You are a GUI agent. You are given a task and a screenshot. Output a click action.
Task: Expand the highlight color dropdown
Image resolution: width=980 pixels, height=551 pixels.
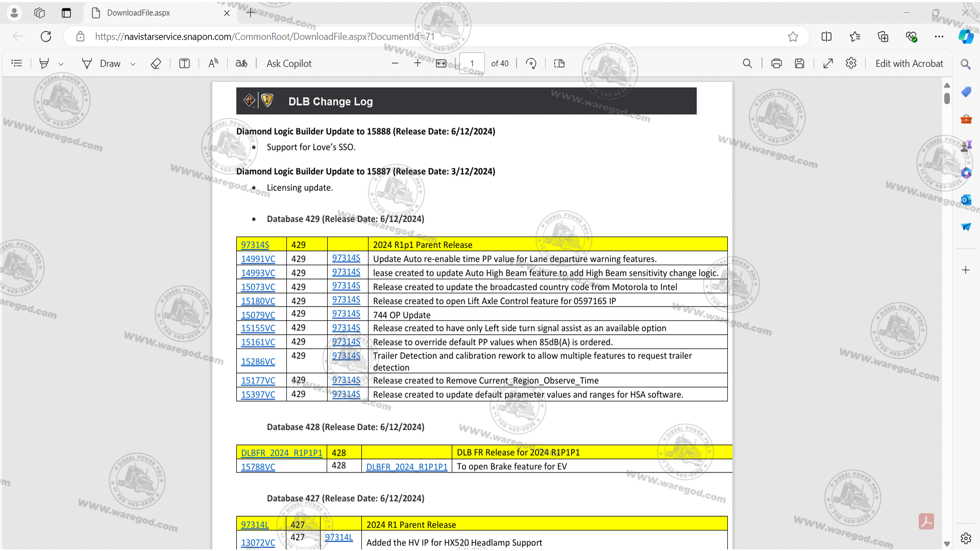61,64
